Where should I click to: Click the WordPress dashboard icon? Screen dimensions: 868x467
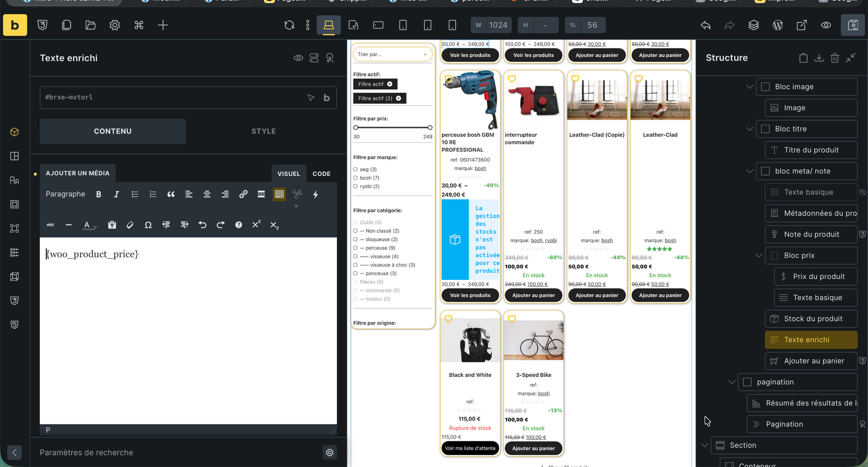tap(778, 25)
